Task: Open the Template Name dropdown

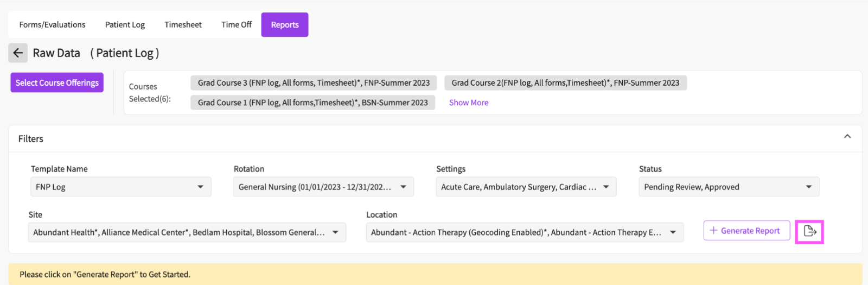Action: point(121,187)
